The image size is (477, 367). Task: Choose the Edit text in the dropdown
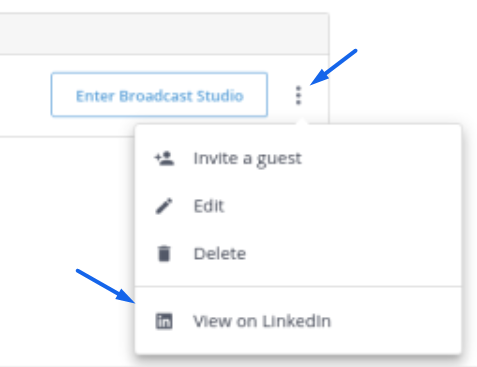tap(209, 206)
